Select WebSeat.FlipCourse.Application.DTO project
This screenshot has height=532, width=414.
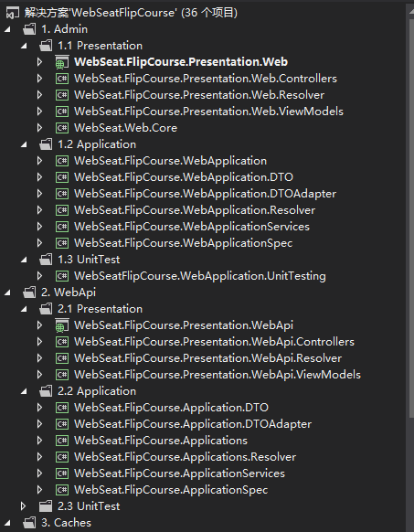[x=172, y=408]
